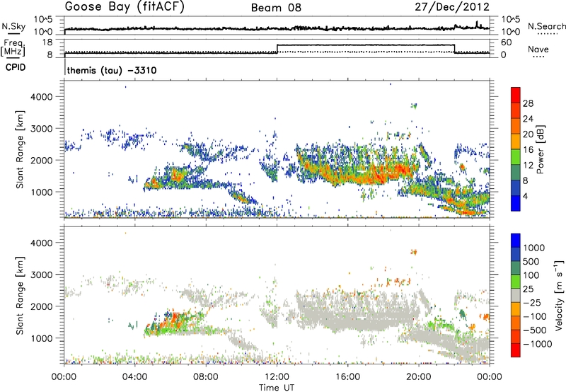Click the "Power [dB]" color bar title
This screenshot has width=566, height=392.
pyautogui.click(x=540, y=149)
